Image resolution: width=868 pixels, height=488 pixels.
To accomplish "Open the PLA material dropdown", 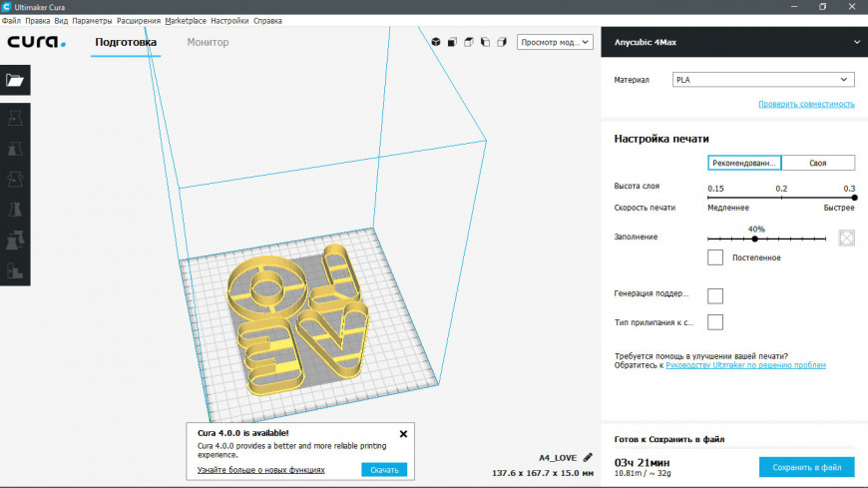I will 762,80.
